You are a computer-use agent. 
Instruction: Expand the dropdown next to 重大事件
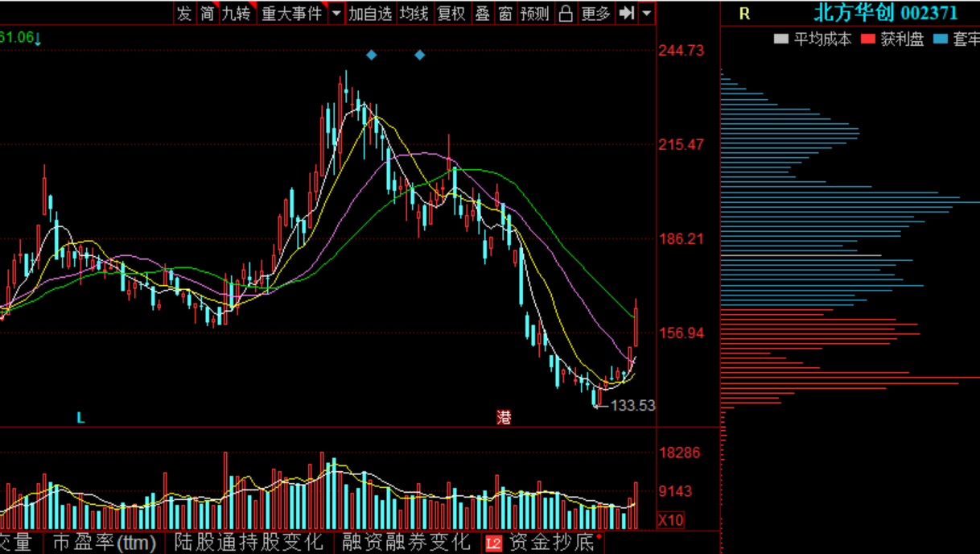point(336,13)
